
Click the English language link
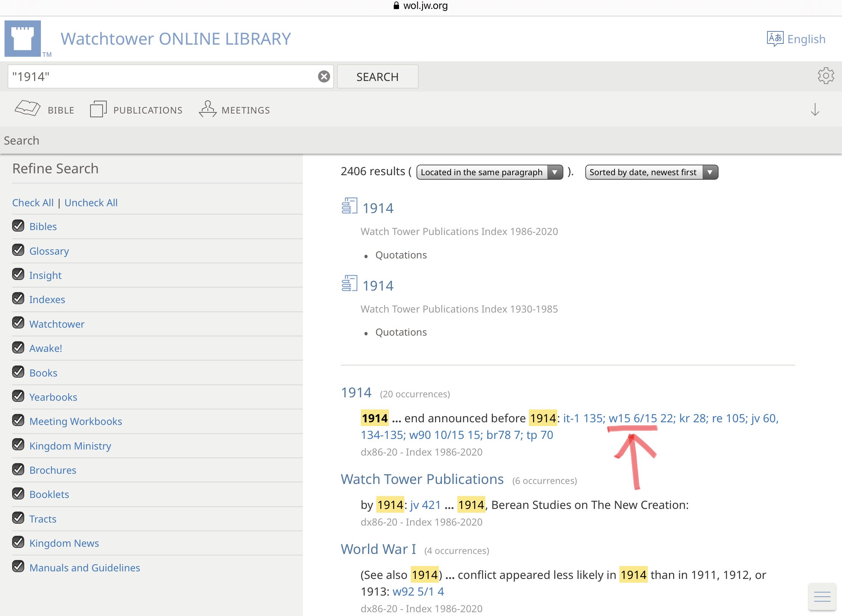(806, 39)
